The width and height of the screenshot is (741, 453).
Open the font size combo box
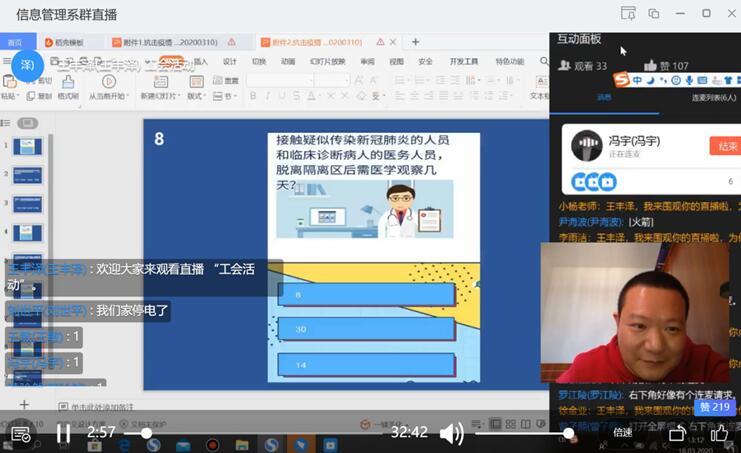[x=332, y=81]
